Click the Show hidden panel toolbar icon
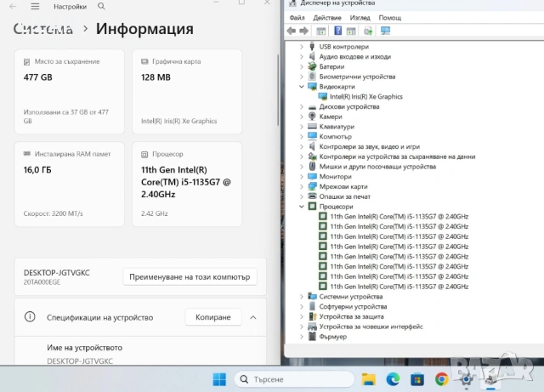The image size is (544, 392). 321,31
